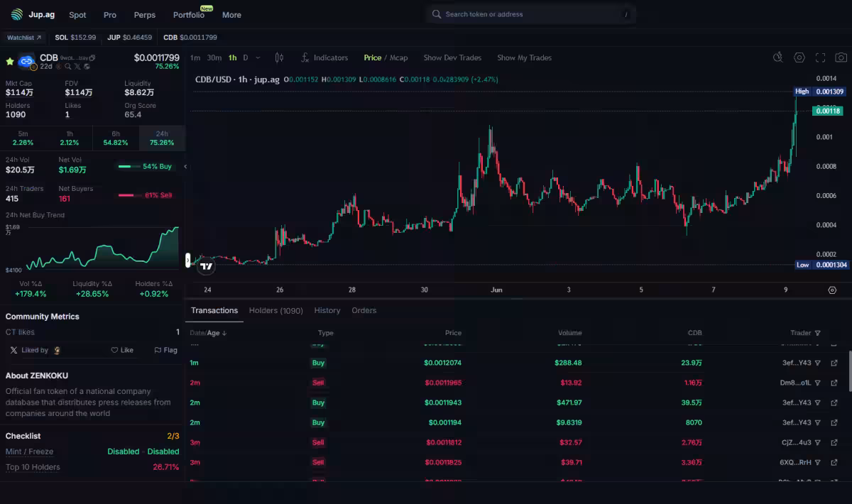This screenshot has width=852, height=504.
Task: Flag this token using Flag button
Action: pyautogui.click(x=165, y=350)
